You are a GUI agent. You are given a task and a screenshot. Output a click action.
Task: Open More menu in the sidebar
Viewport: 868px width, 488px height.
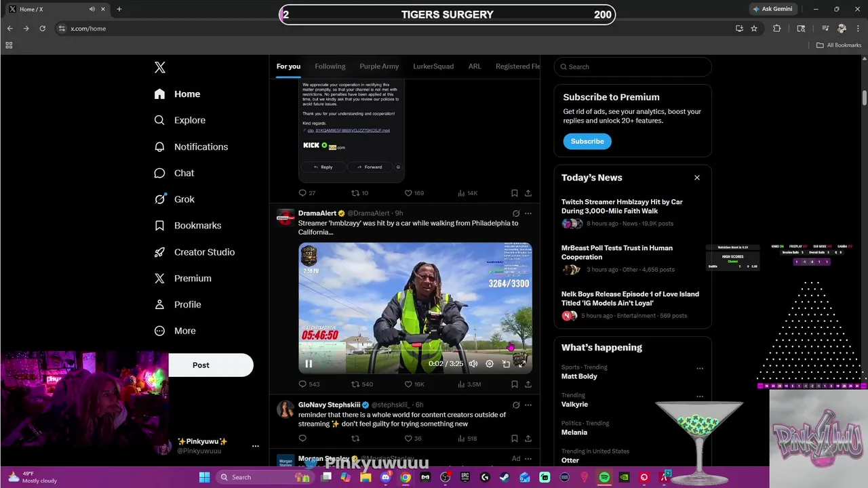(x=175, y=331)
